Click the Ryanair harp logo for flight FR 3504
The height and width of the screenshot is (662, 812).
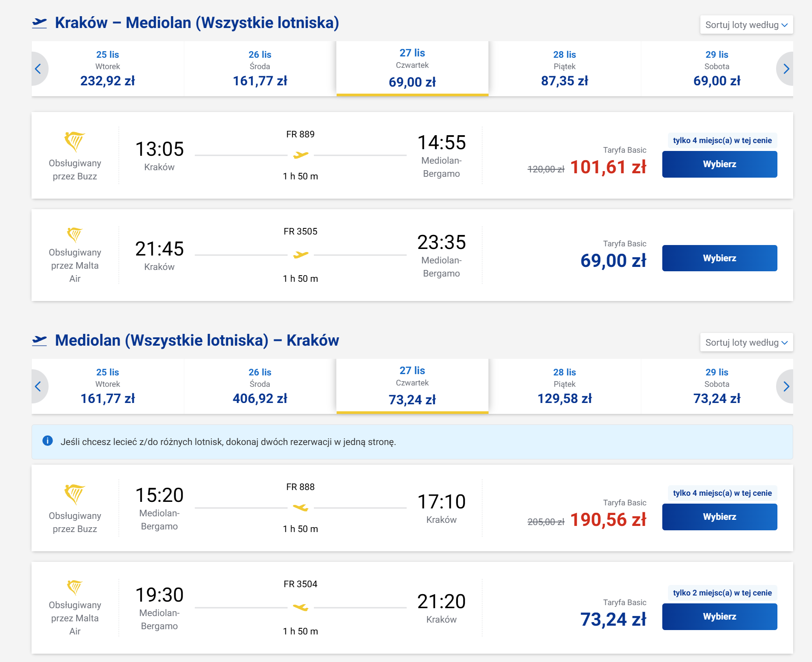pos(74,587)
